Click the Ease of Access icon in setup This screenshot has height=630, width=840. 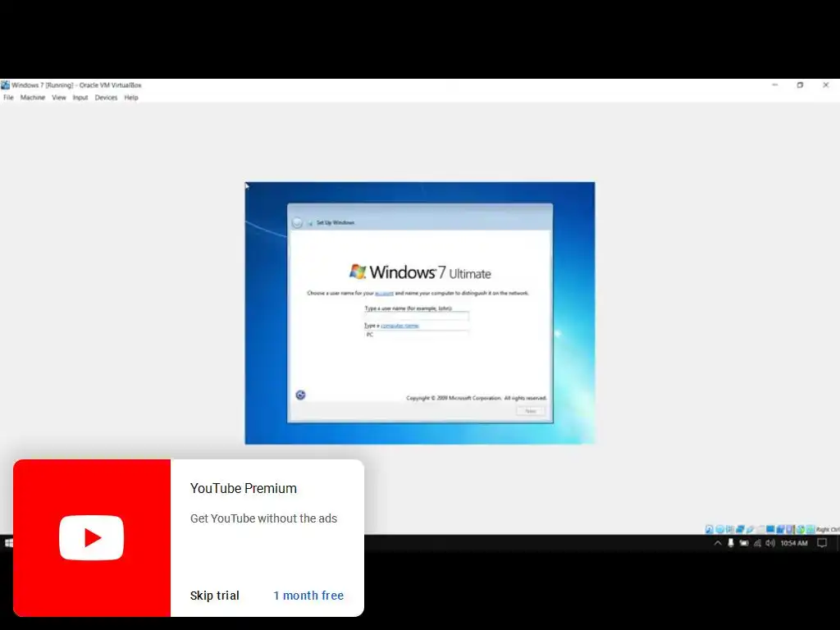coord(300,395)
